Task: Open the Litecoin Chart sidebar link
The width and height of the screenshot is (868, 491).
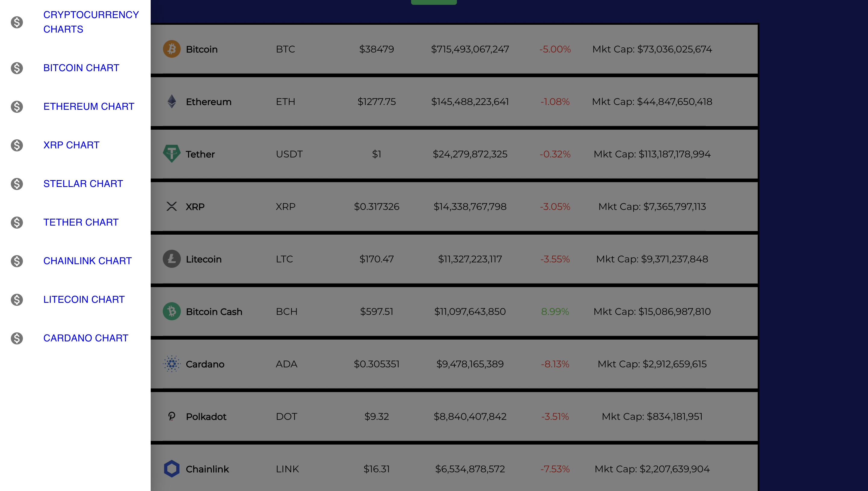Action: pos(84,299)
